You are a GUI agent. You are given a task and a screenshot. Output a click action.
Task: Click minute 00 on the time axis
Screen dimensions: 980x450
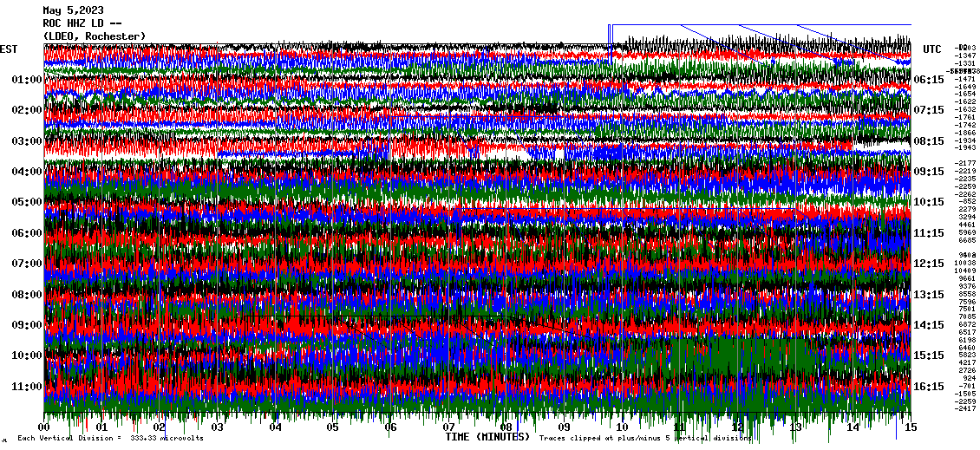tap(44, 427)
